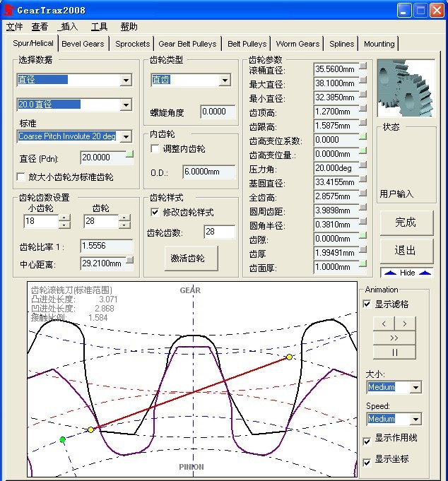Click the GearTrax2008 title bar icon
The width and height of the screenshot is (448, 481).
pos(9,10)
